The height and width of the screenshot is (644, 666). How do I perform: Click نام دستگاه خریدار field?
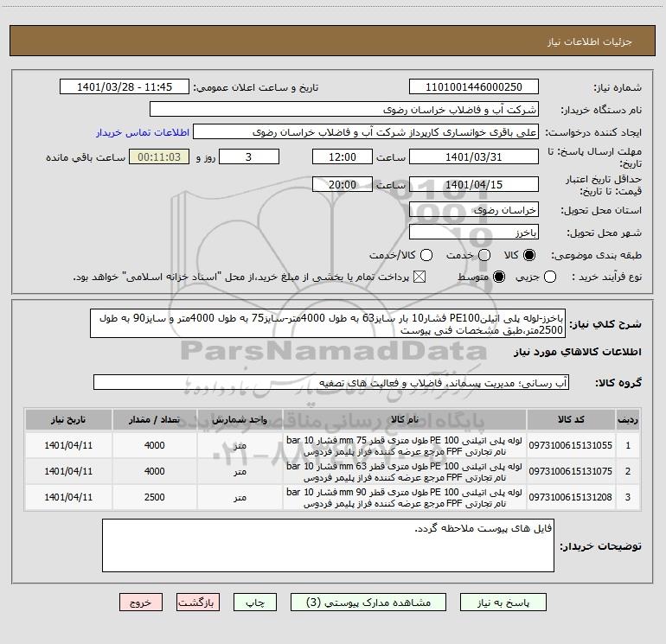(x=344, y=110)
